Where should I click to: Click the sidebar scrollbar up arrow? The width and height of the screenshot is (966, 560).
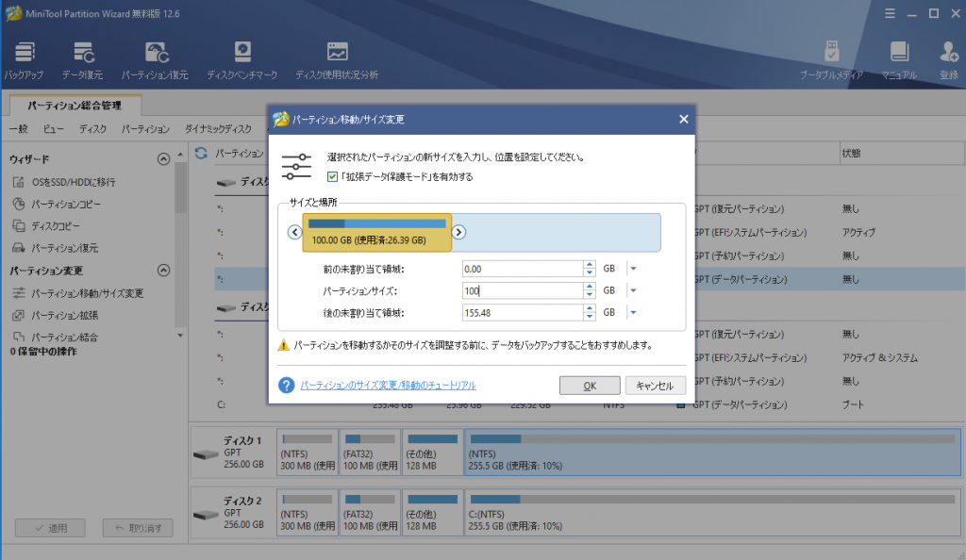click(x=180, y=155)
